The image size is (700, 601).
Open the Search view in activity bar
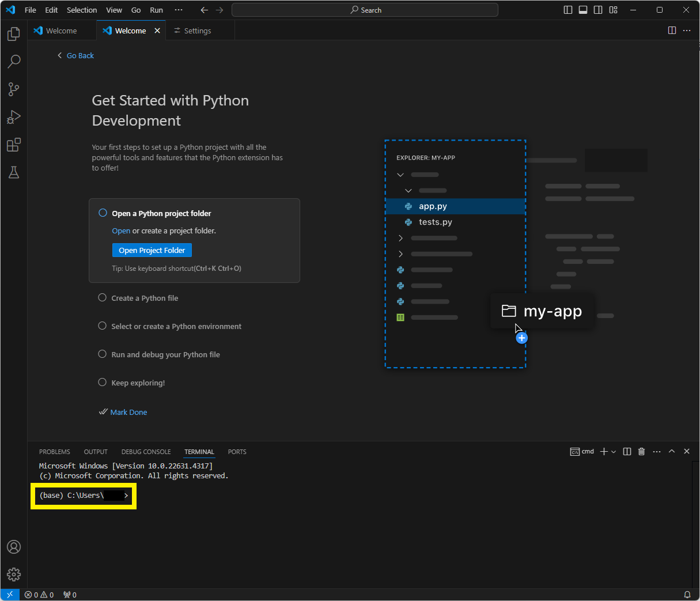click(x=14, y=61)
